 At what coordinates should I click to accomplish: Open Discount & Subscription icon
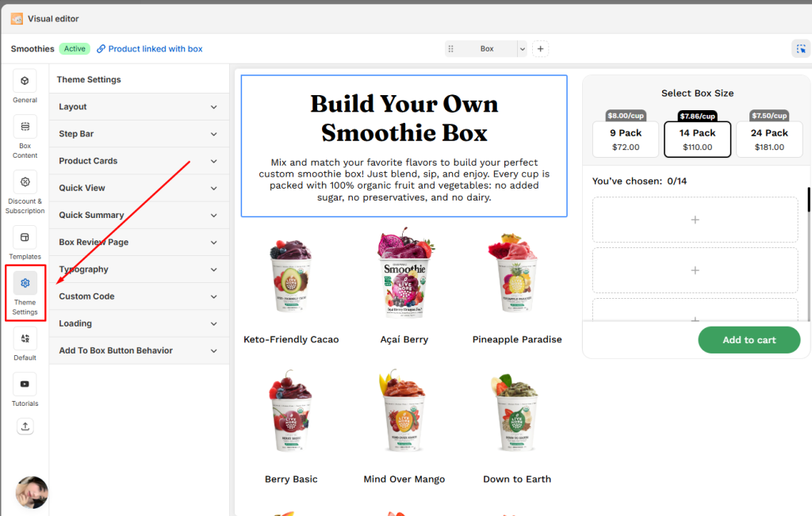[x=25, y=182]
